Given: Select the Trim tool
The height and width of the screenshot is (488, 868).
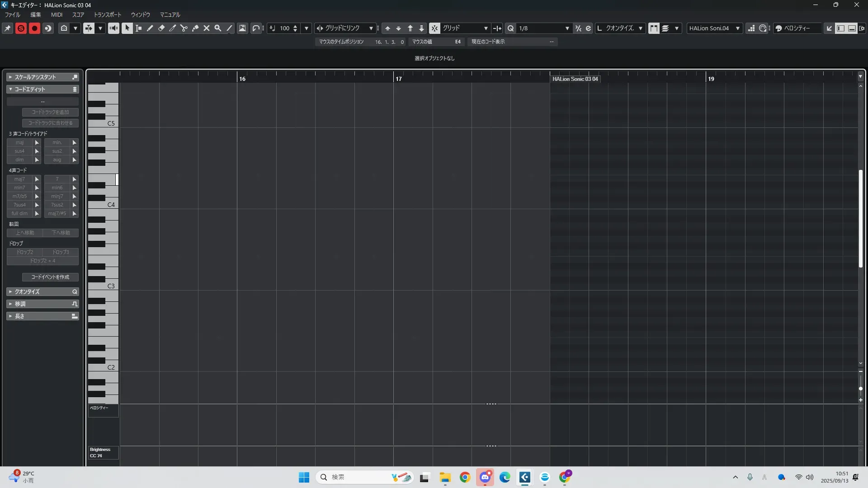Looking at the screenshot, I should 172,28.
